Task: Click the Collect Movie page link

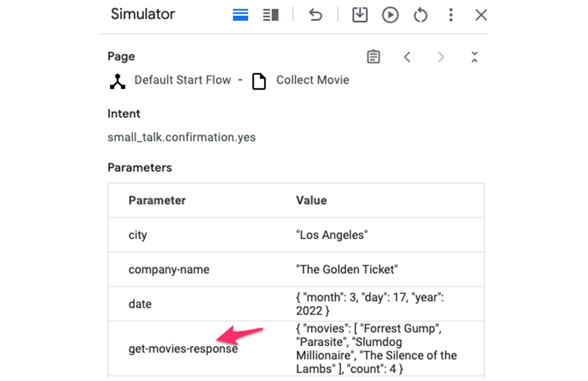Action: point(313,81)
